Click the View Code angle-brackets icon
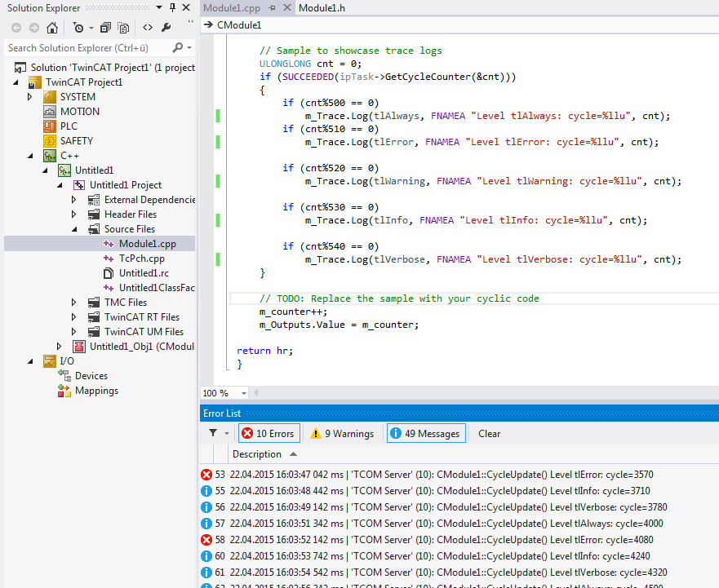 click(147, 28)
